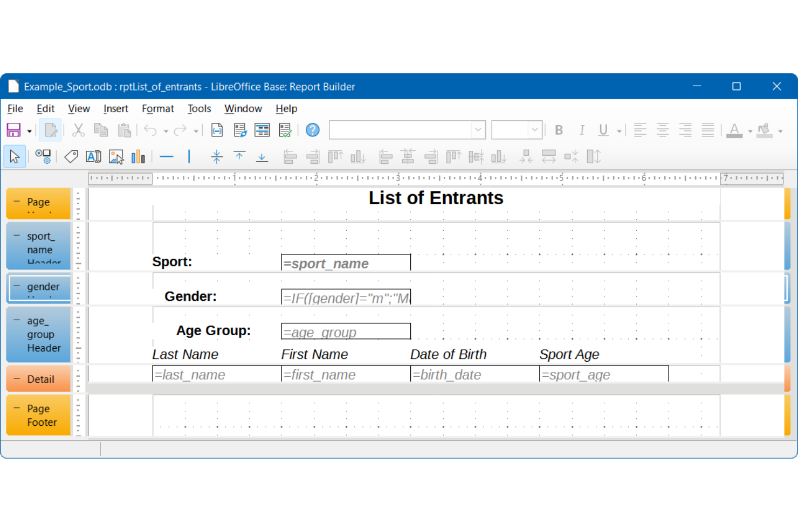Toggle underline formatting
Image resolution: width=798 pixels, height=532 pixels.
coord(603,130)
